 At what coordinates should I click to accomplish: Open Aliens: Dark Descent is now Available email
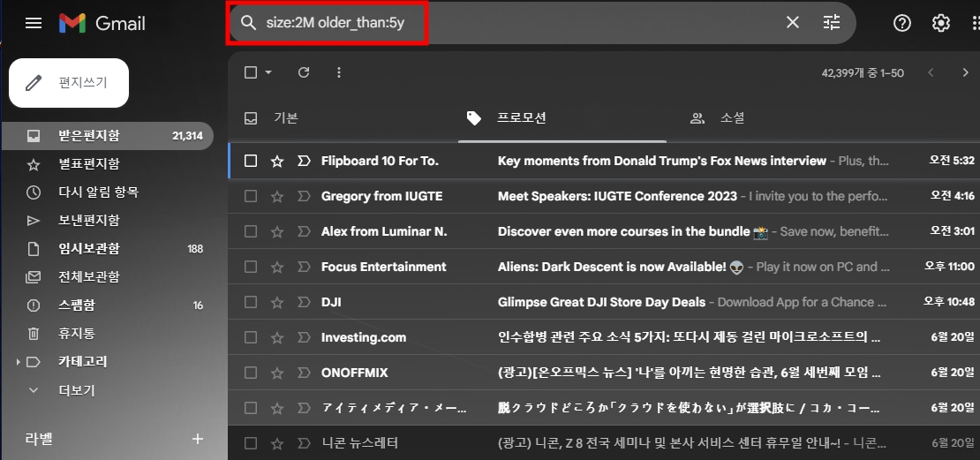[x=613, y=267]
